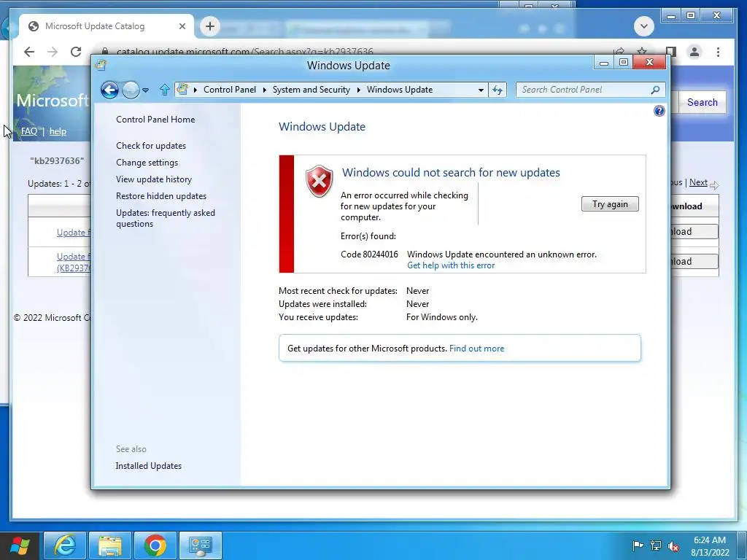
Task: Click the Try again button
Action: click(610, 204)
